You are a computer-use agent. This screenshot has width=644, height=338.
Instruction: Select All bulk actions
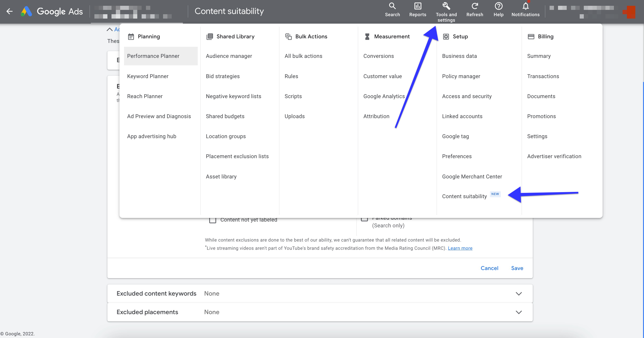pyautogui.click(x=303, y=56)
